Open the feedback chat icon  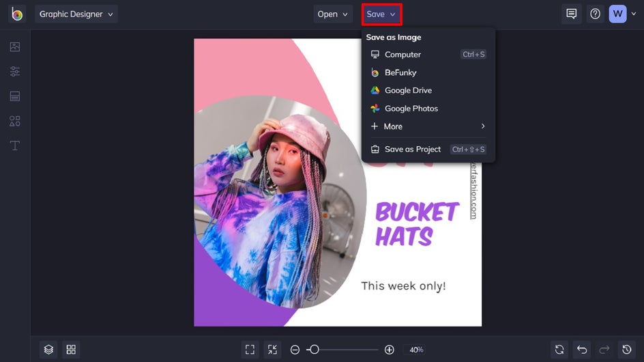(x=571, y=14)
